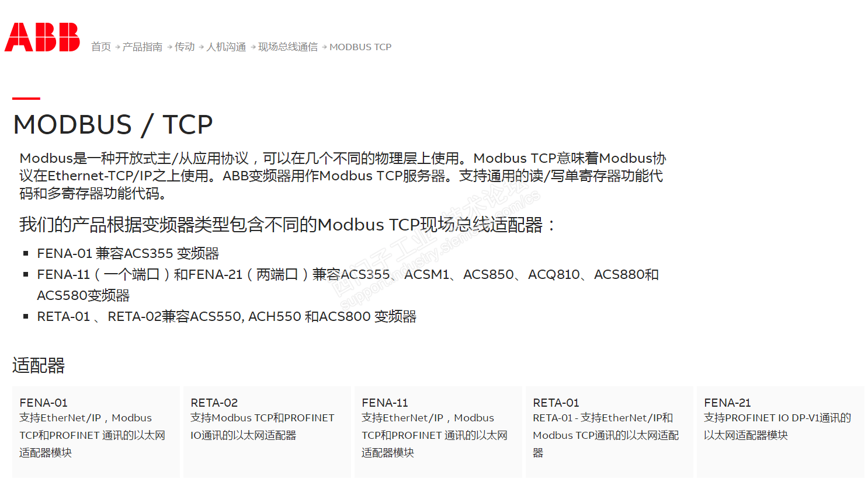Open the FENA-21 adapter card title
The image size is (868, 482).
click(727, 403)
